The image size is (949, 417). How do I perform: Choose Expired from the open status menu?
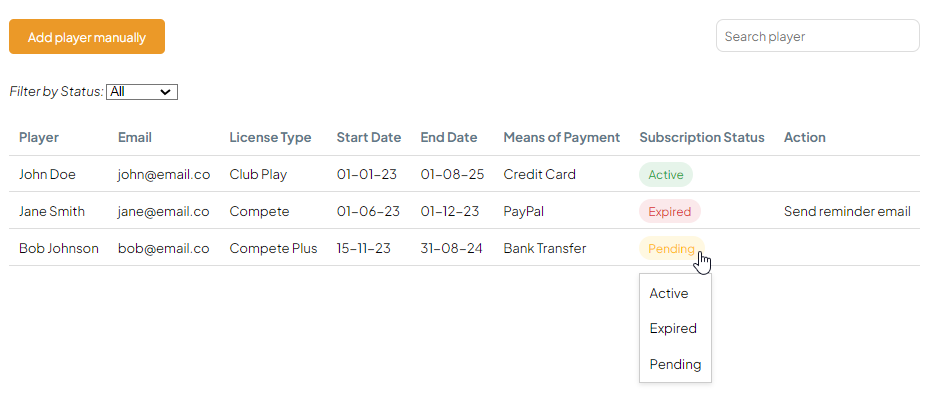[x=673, y=329]
